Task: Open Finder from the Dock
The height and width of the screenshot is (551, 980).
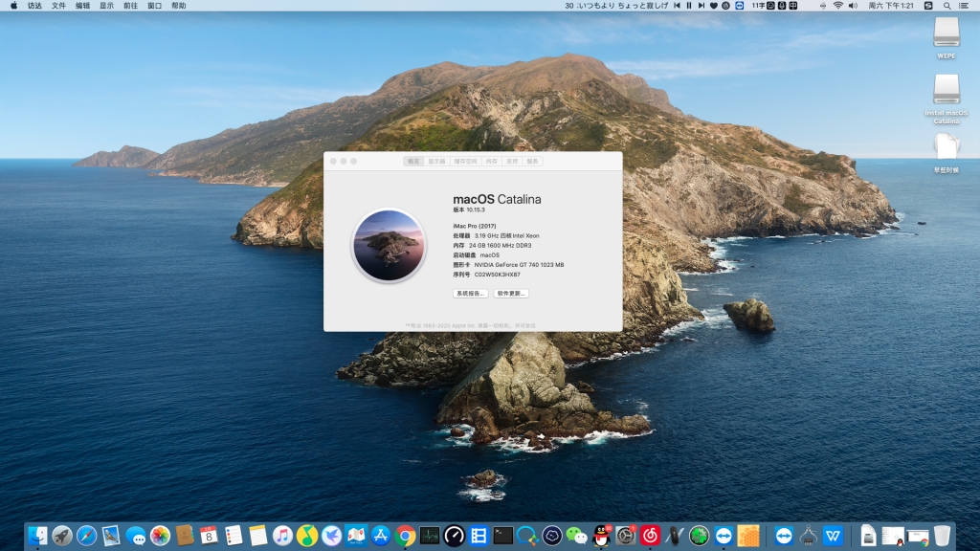Action: pos(37,536)
